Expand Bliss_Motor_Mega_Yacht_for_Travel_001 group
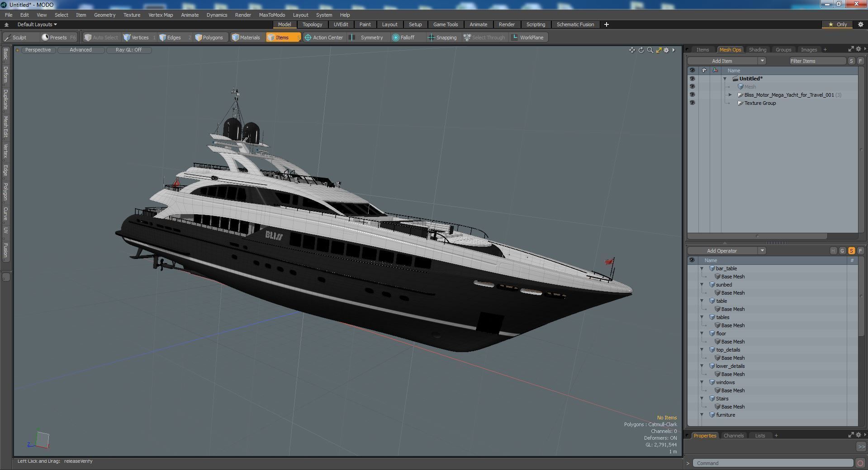 730,95
